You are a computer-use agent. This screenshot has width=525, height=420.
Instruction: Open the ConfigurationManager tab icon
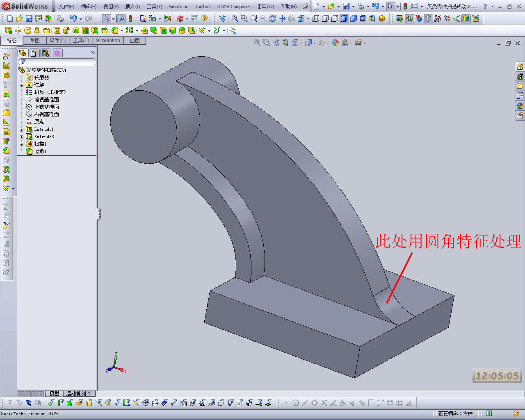[x=46, y=53]
